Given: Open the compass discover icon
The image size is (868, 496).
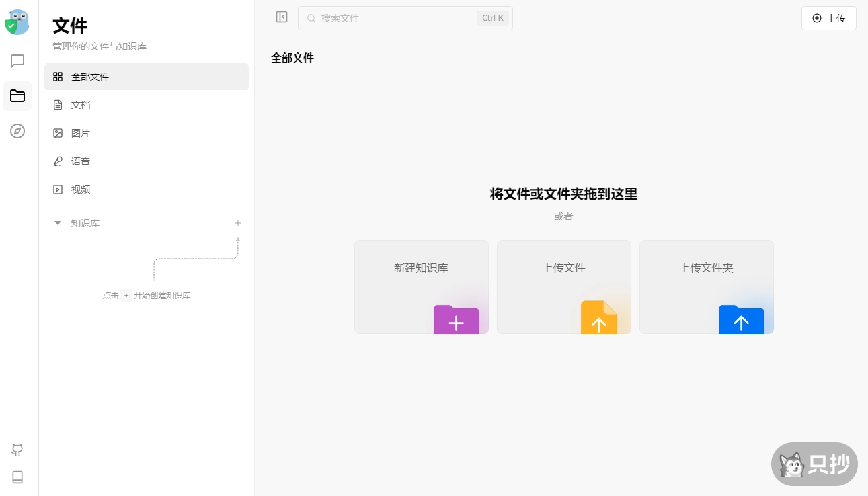Looking at the screenshot, I should coord(17,131).
